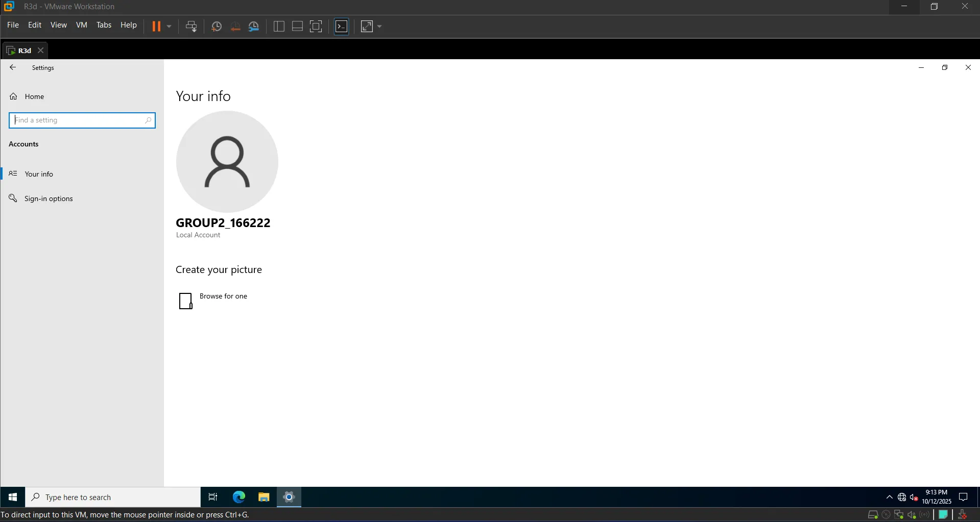Open the File menu
The width and height of the screenshot is (980, 522).
point(13,25)
